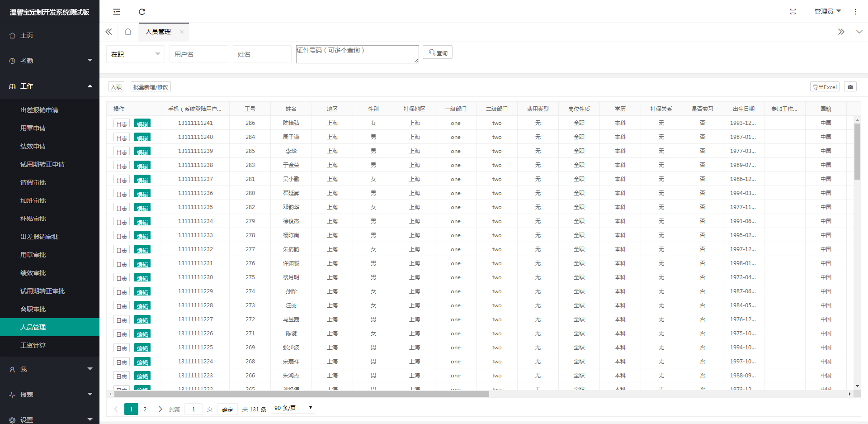The height and width of the screenshot is (424, 868).
Task: Open the vertical three-dots more menu
Action: (x=855, y=12)
